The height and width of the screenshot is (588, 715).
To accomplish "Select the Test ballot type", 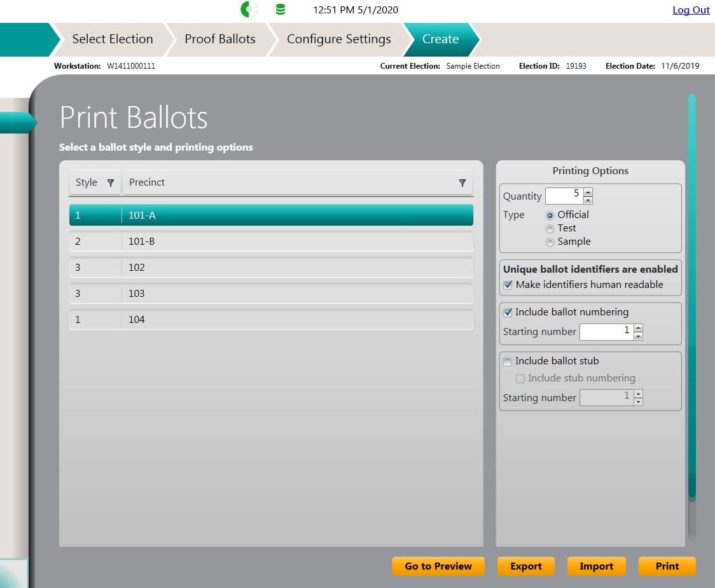I will pos(550,229).
